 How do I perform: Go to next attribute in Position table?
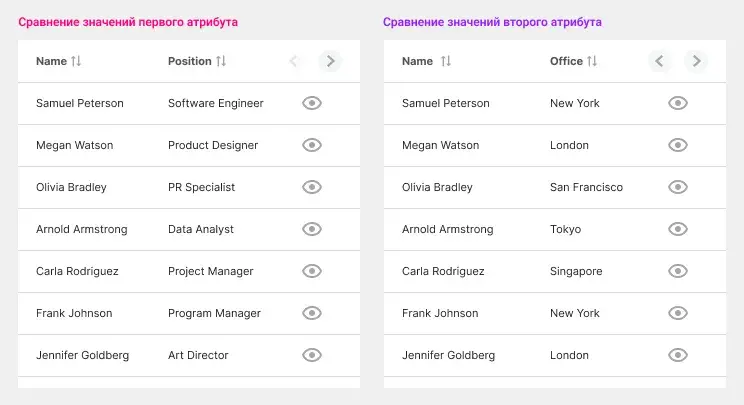(330, 61)
